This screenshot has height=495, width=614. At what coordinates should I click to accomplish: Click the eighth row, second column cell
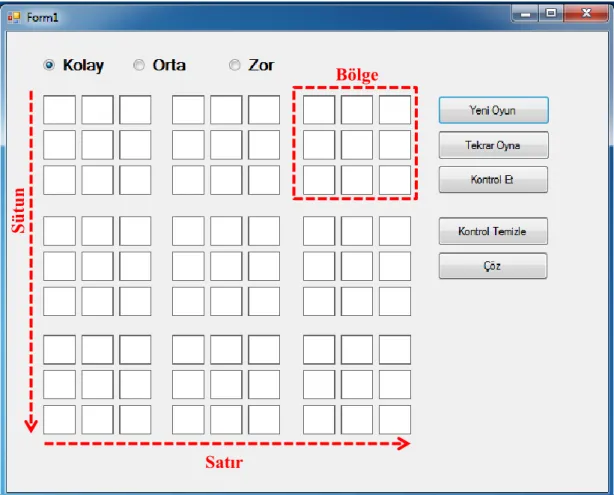(x=98, y=385)
